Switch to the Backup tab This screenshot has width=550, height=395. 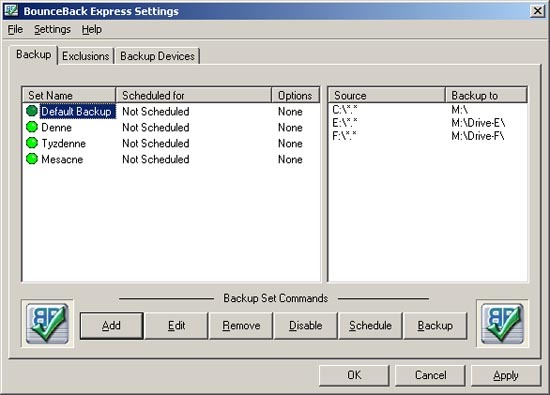pyautogui.click(x=34, y=55)
